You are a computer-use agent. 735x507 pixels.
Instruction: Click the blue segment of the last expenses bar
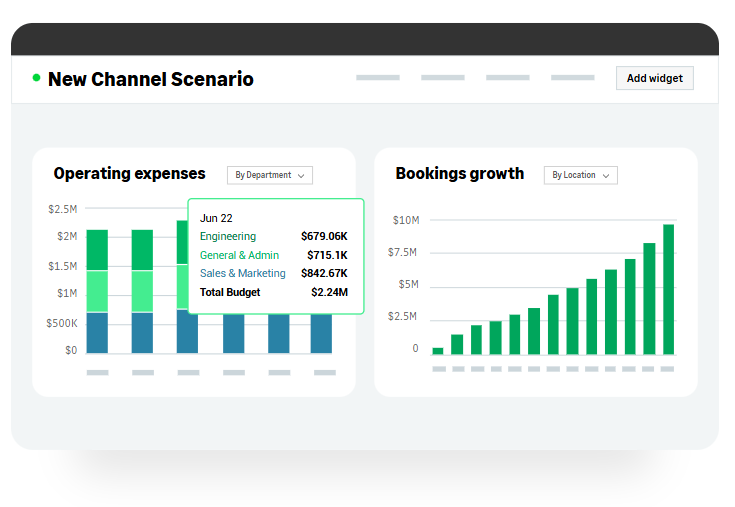[x=321, y=333]
